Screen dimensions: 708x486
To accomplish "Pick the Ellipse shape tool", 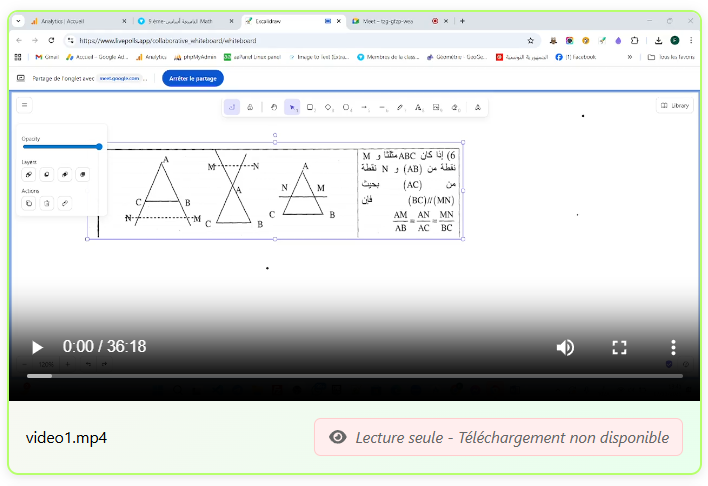I will tap(347, 107).
